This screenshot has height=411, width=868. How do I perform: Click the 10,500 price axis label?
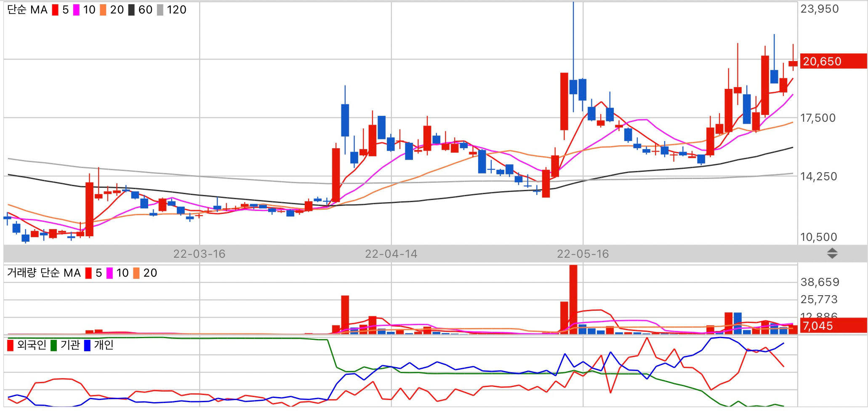point(819,237)
